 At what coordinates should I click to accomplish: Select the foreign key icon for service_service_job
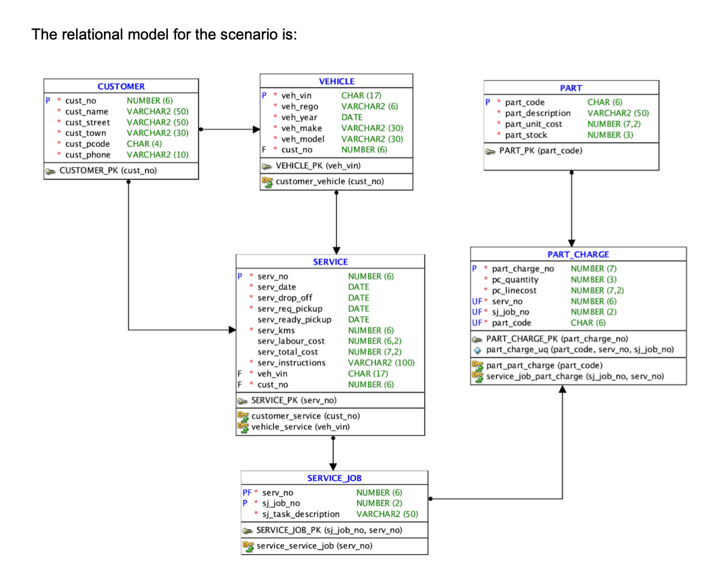click(x=248, y=546)
